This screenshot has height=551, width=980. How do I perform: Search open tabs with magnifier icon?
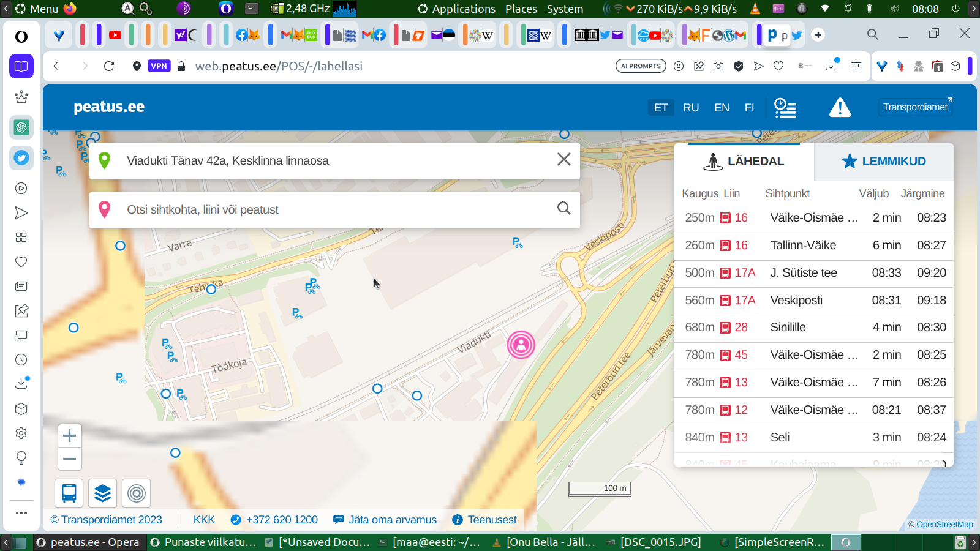point(873,34)
